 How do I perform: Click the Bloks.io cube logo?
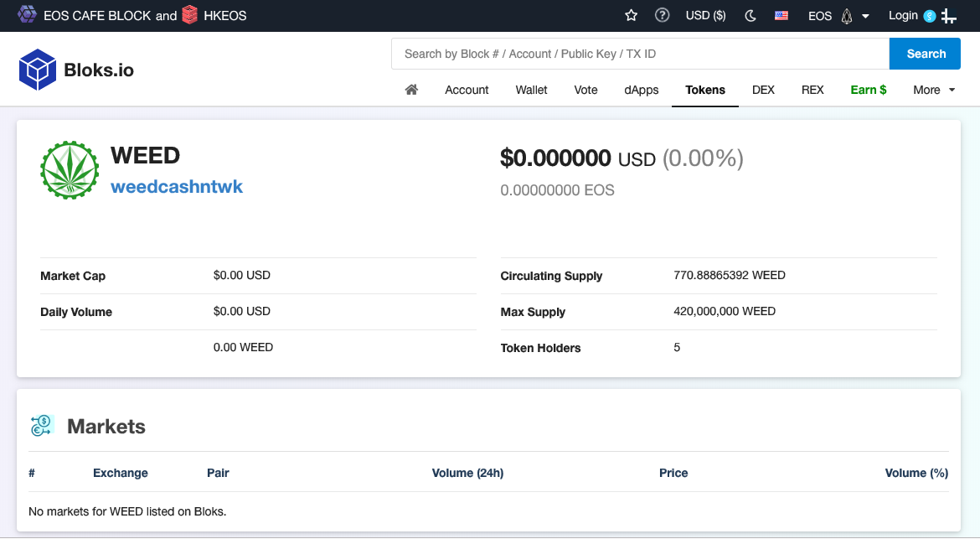pos(38,70)
